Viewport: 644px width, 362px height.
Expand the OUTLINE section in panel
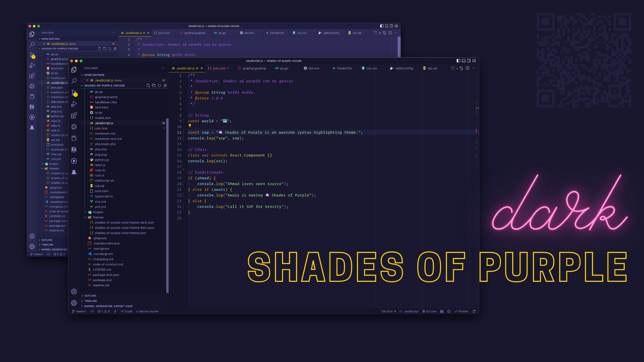90,296
